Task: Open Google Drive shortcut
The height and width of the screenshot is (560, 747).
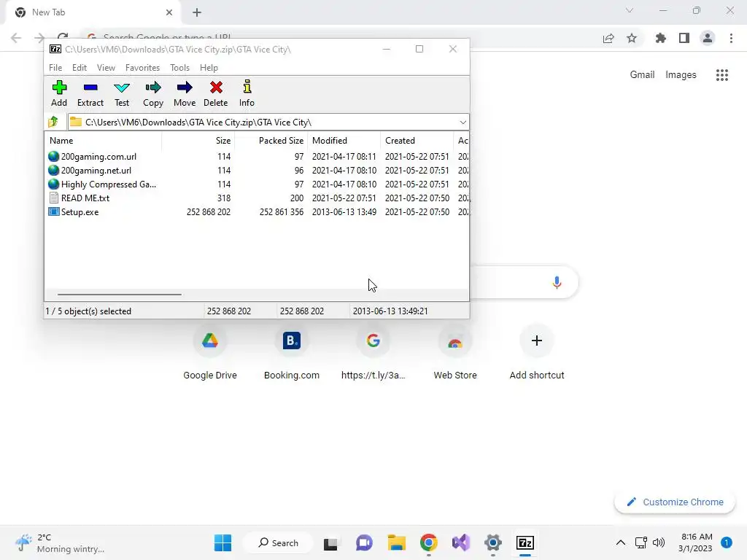Action: tap(210, 354)
